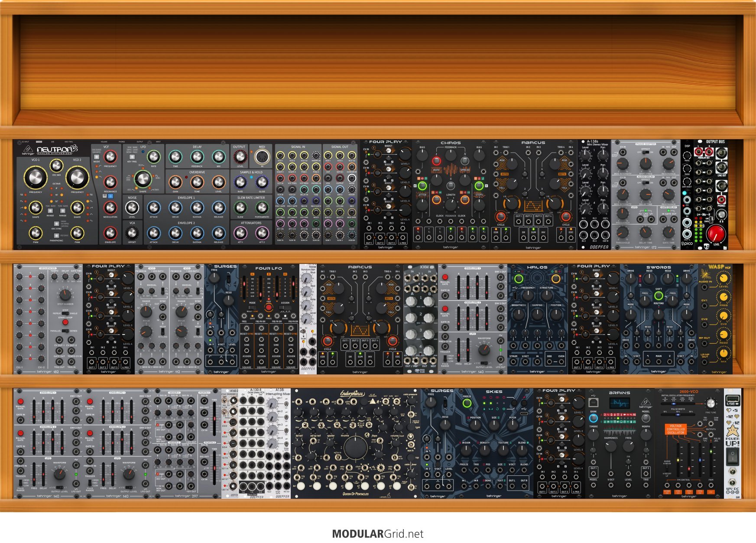Screen dimensions: 756x543
Task: Click the large center knob on Queen of Pentacles
Action: [x=355, y=447]
